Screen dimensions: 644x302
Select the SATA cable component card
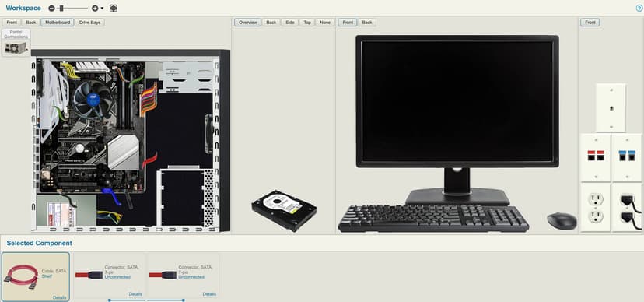click(36, 277)
